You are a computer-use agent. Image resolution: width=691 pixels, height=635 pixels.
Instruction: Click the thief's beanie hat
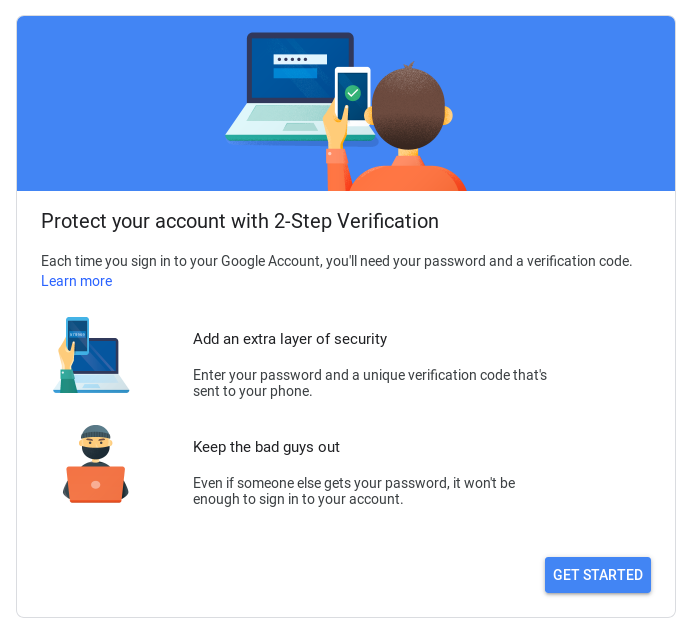(95, 434)
